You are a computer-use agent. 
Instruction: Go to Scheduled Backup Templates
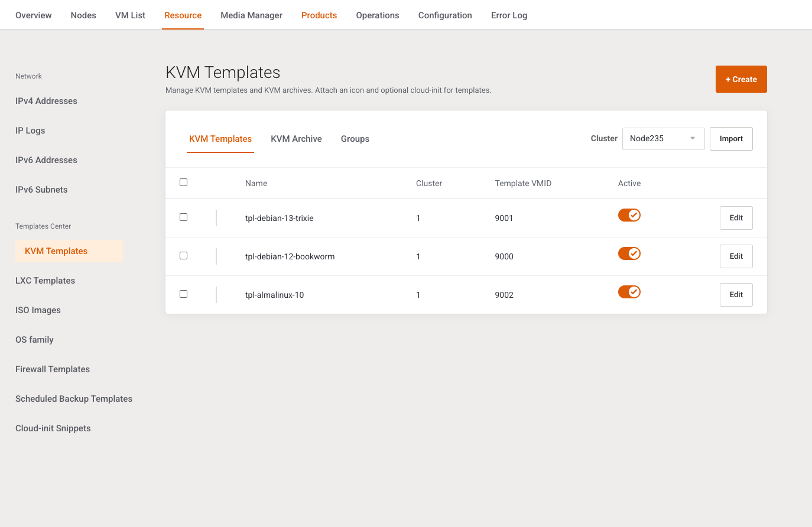(x=74, y=399)
